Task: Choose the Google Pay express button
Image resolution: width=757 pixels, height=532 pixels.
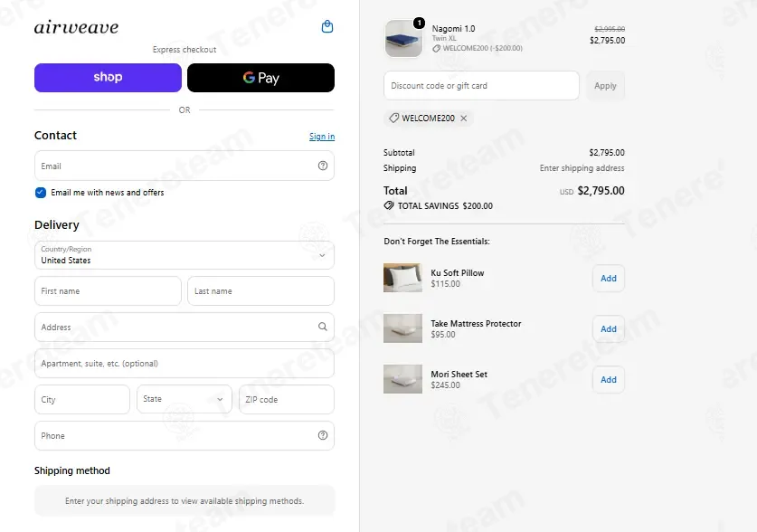Action: coord(260,78)
